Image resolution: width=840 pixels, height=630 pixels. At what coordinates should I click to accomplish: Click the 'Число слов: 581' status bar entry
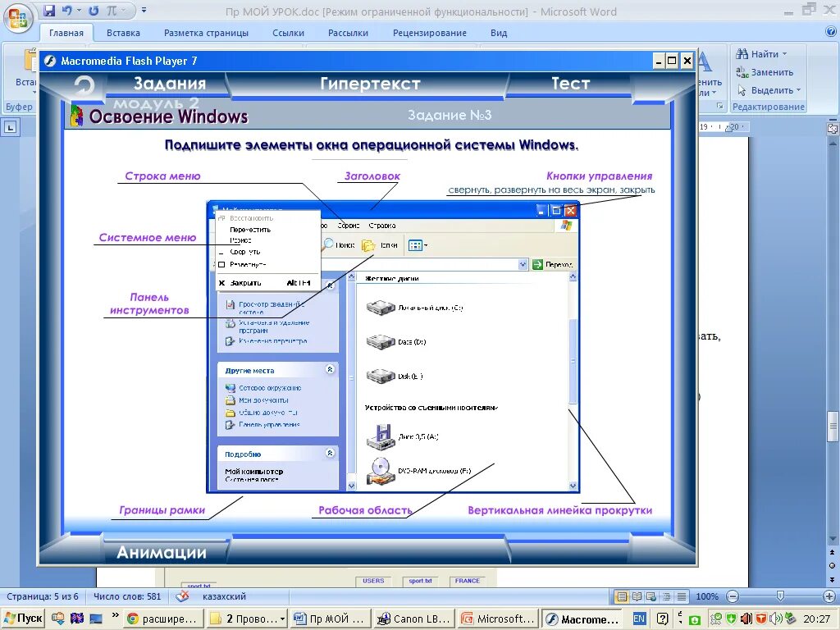127,596
